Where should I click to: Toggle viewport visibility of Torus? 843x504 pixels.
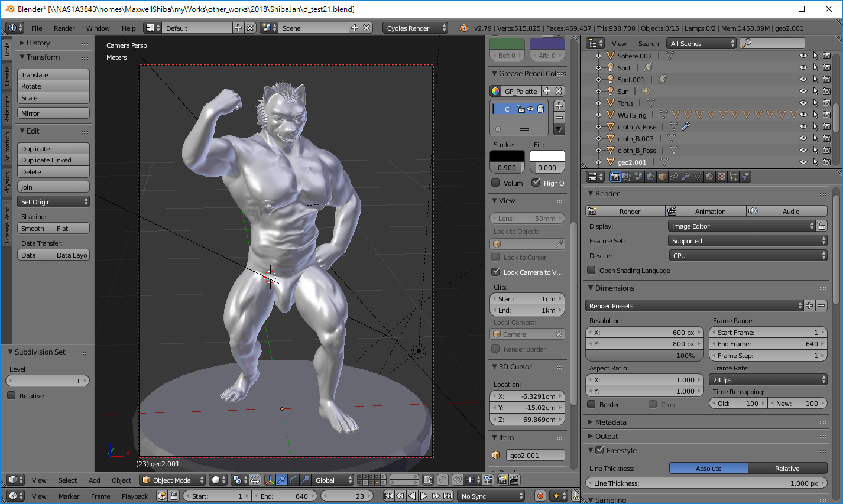coord(803,103)
